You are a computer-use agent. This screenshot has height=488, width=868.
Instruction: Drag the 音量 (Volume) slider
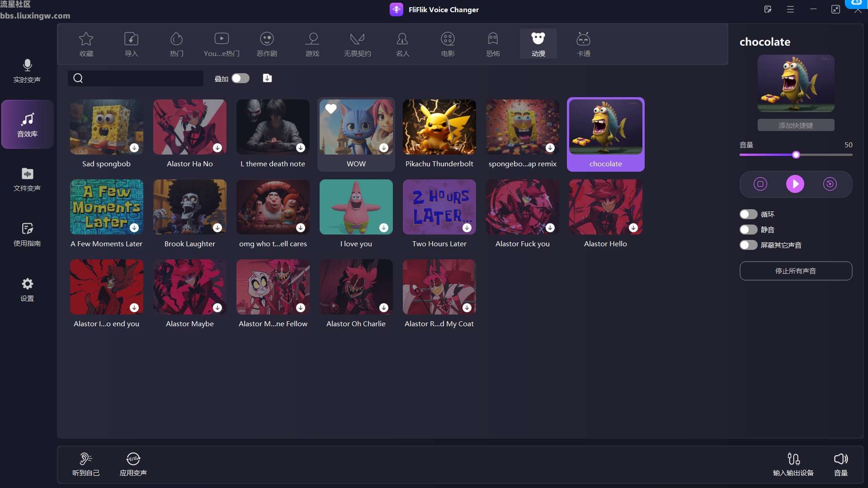(x=796, y=155)
